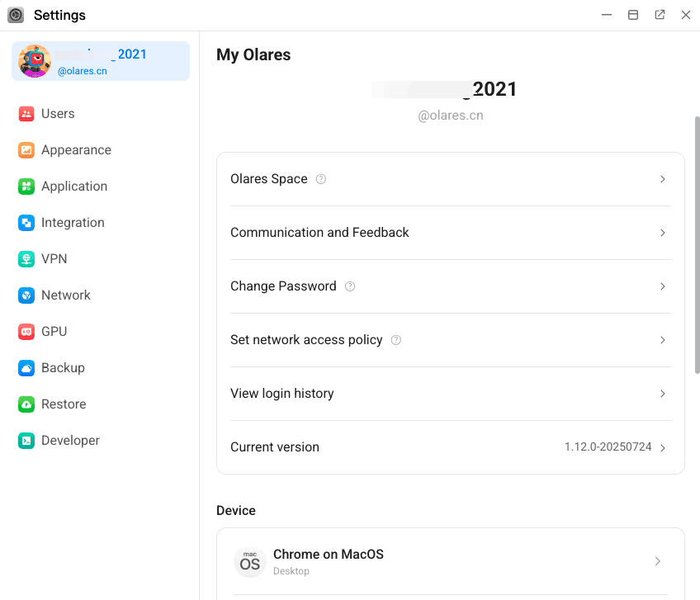
Task: Click version number 1.12.0-20250724
Action: [x=608, y=446]
